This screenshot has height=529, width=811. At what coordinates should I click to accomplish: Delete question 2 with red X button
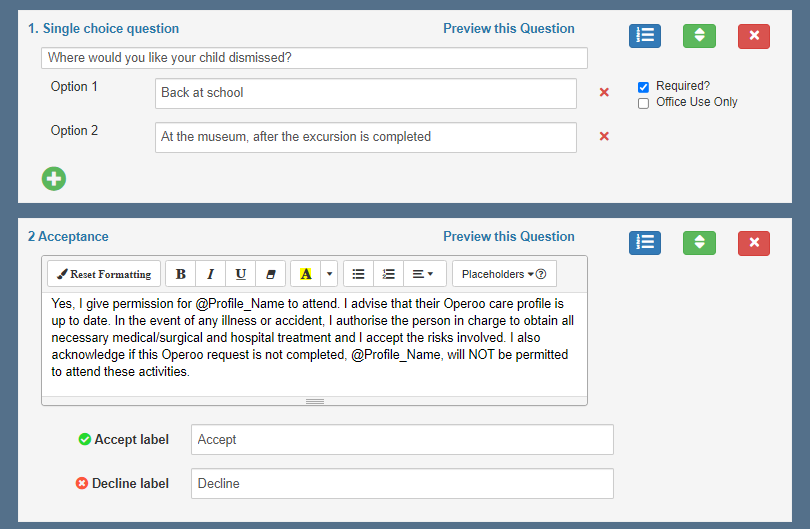tap(753, 243)
